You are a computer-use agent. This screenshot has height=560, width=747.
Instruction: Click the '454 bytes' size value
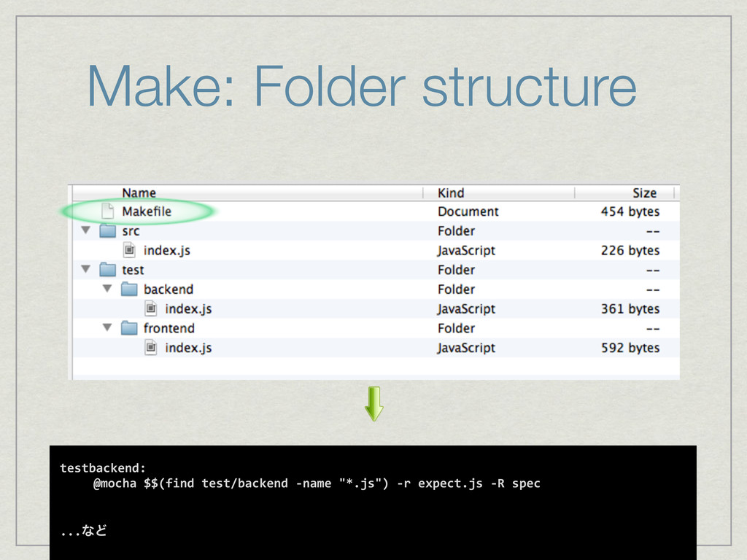(630, 211)
